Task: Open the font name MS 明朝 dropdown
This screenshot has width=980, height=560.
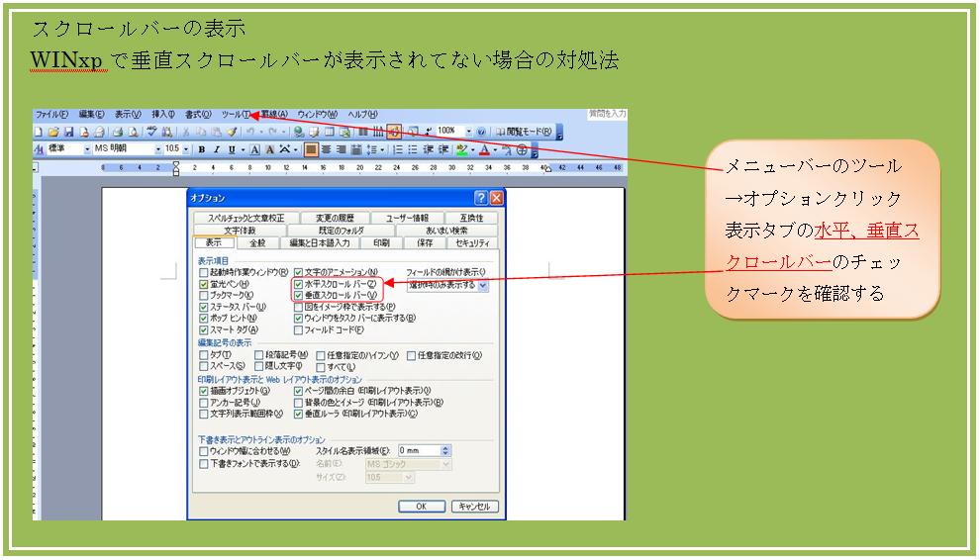Action: pos(158,149)
